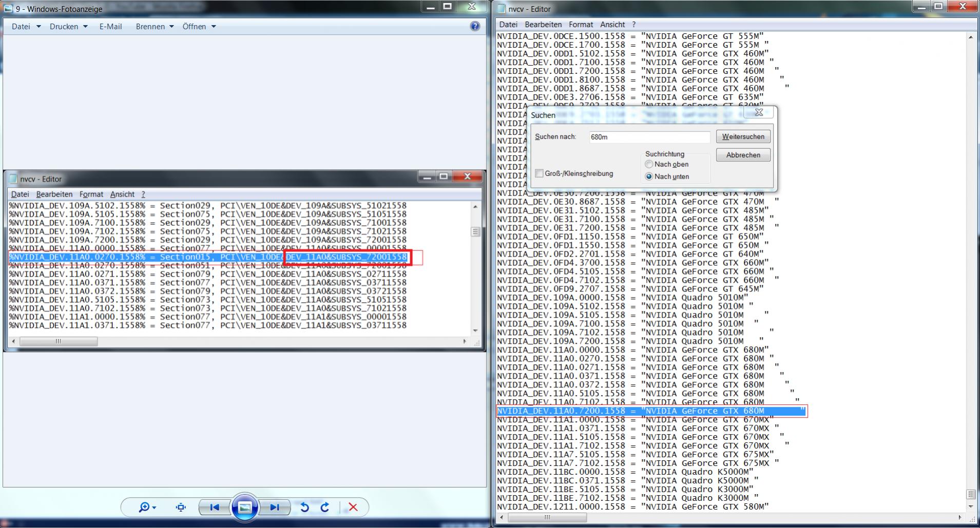Click the Suchen nach input field
This screenshot has width=980, height=528.
click(649, 137)
